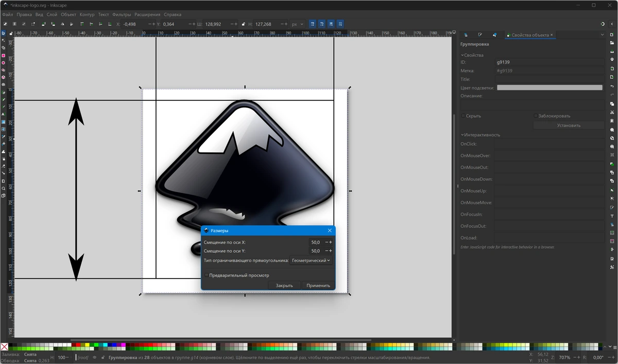Select the Ellipse circle tool
This screenshot has height=364, width=618.
tap(3, 63)
